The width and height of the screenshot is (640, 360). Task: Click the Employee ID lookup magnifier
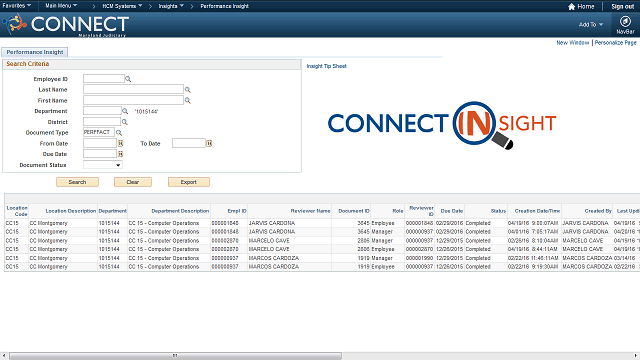pos(128,79)
